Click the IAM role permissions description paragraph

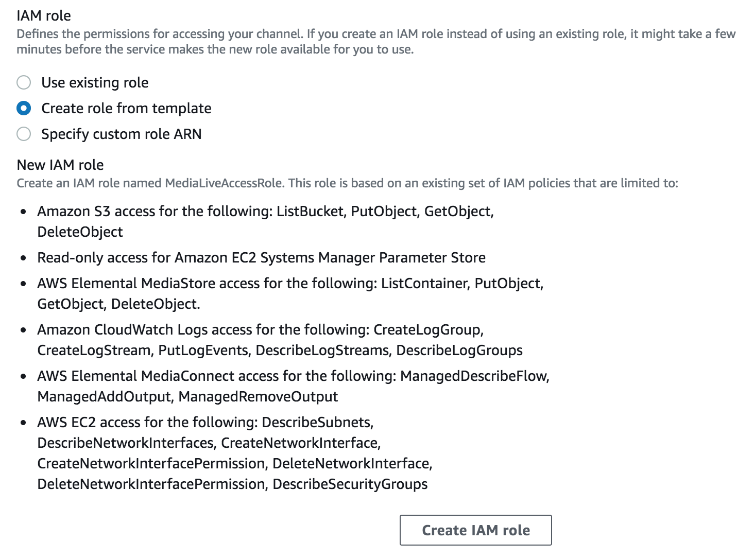click(376, 42)
